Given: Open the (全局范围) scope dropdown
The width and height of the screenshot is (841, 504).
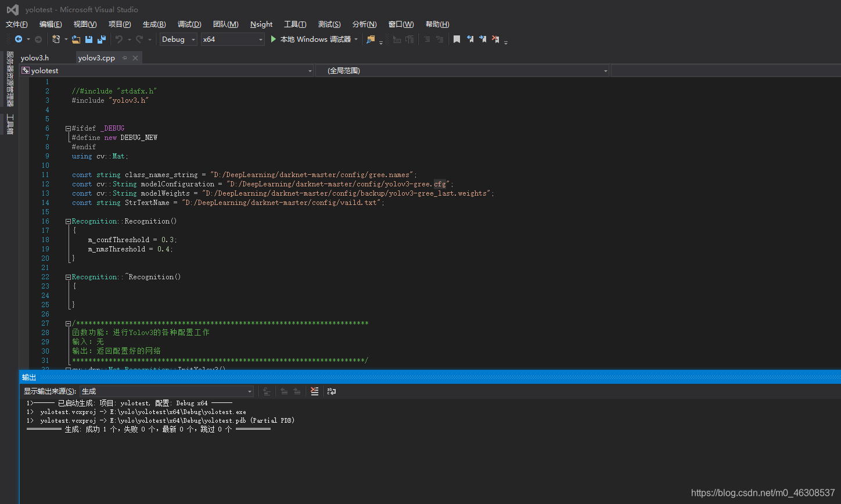Looking at the screenshot, I should coord(463,70).
